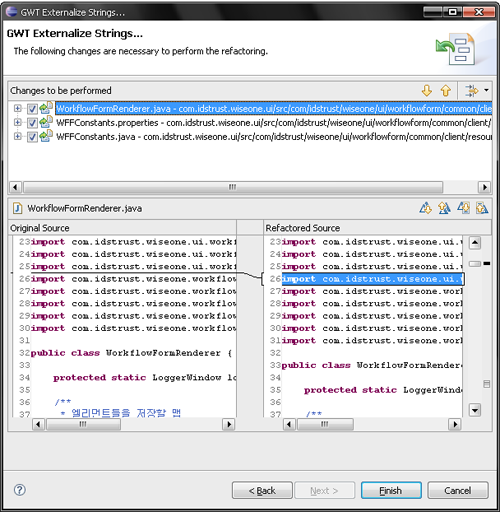Image resolution: width=500 pixels, height=512 pixels.
Task: Click Original Source scroll right arrow
Action: [229, 424]
